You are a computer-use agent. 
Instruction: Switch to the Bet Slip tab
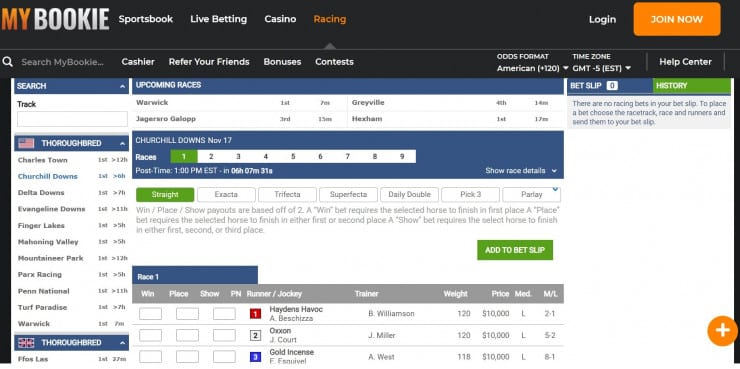610,86
